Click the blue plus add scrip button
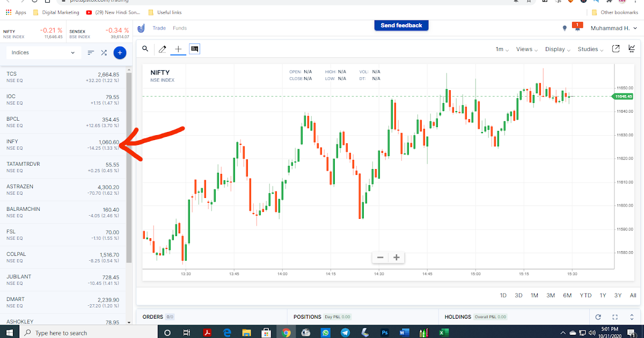The height and width of the screenshot is (338, 644). pyautogui.click(x=119, y=53)
